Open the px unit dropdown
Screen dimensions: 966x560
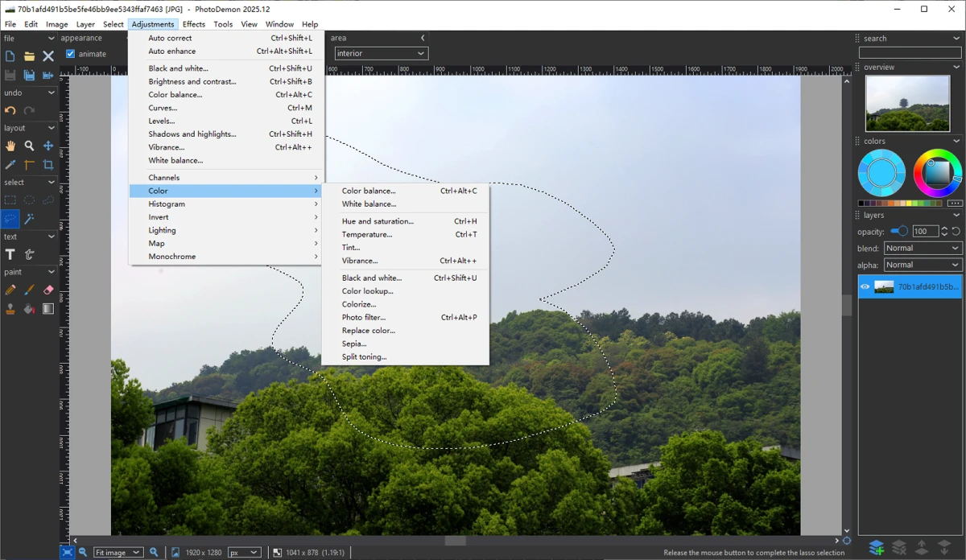coord(244,552)
